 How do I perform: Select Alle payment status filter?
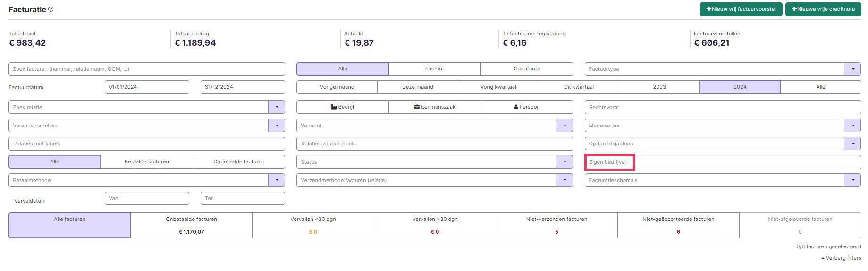[55, 161]
